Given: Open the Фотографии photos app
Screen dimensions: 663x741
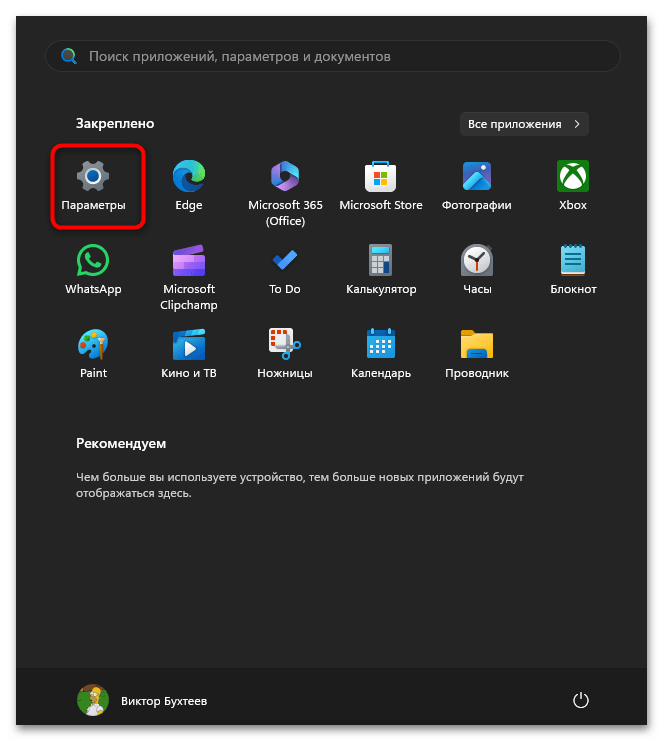Looking at the screenshot, I should [x=477, y=186].
